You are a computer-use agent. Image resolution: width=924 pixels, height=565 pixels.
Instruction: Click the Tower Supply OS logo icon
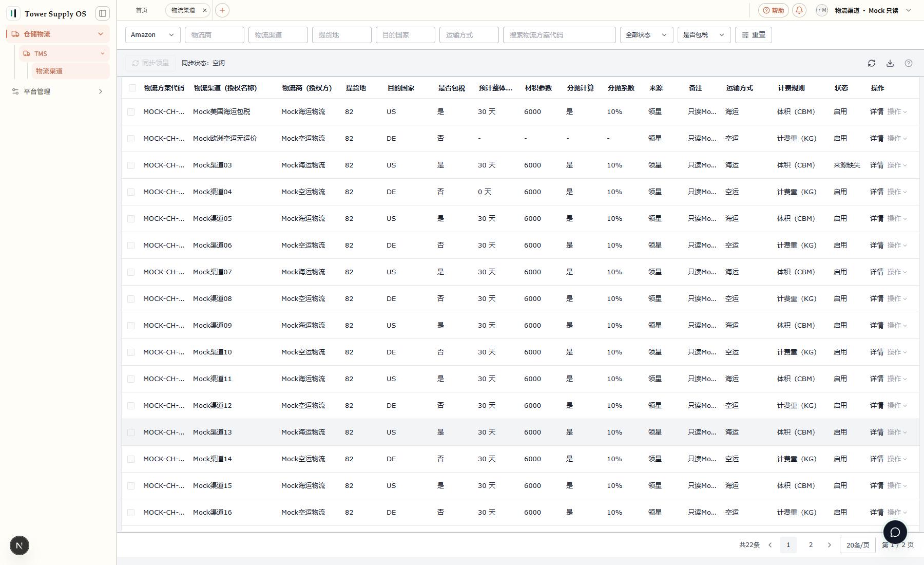(13, 13)
